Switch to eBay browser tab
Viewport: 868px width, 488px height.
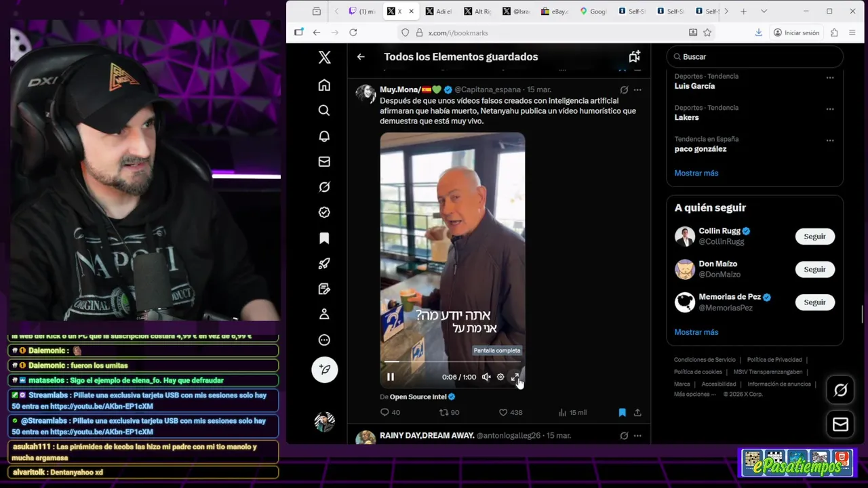[x=555, y=12]
